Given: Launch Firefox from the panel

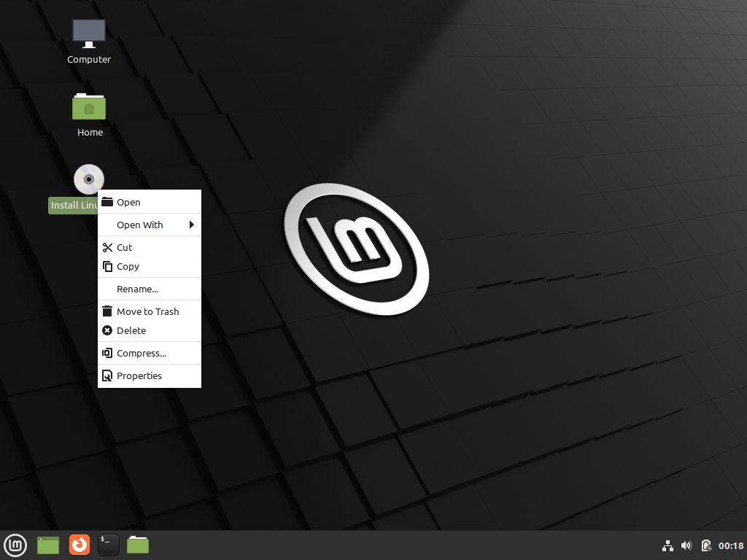Looking at the screenshot, I should pyautogui.click(x=79, y=545).
